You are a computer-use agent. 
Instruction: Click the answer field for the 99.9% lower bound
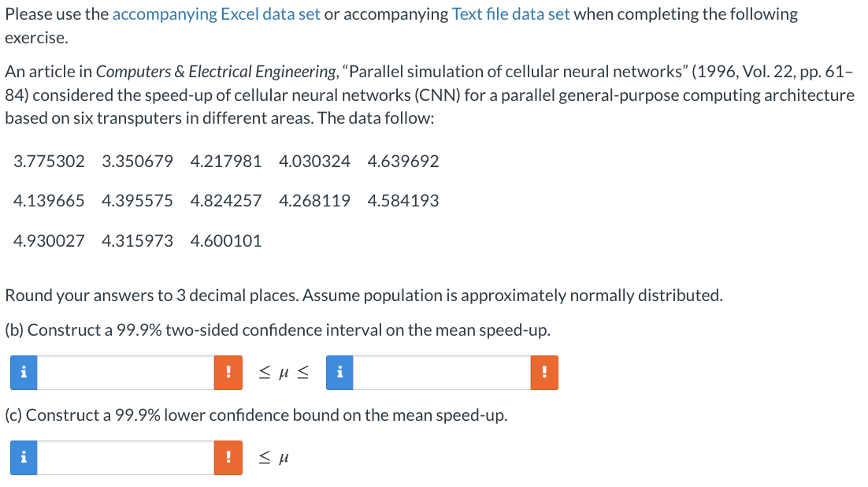coord(126,458)
